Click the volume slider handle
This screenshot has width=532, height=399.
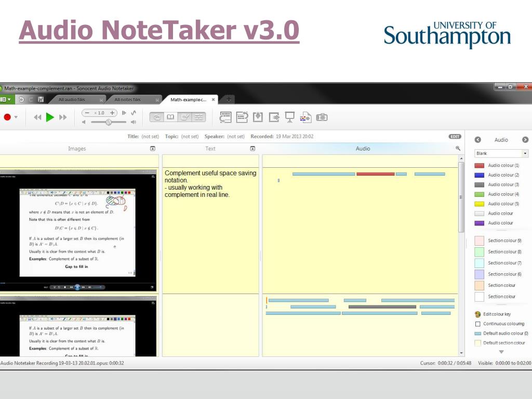click(109, 122)
